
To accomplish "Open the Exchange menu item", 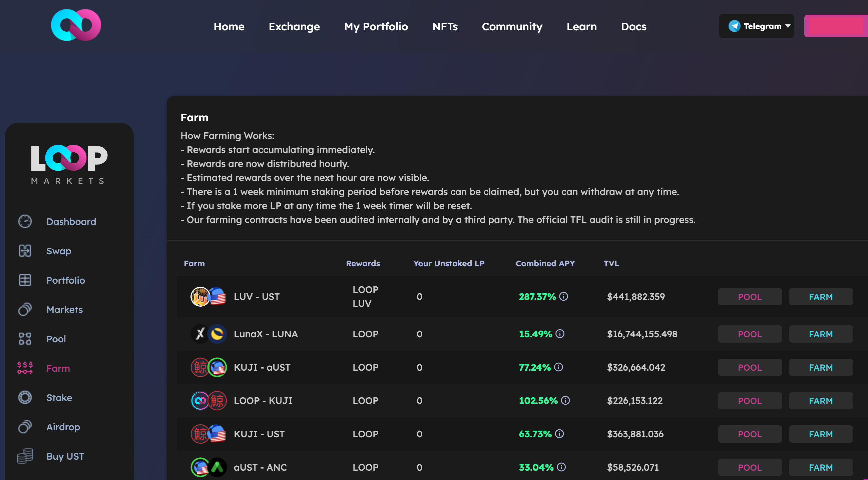I will [294, 26].
